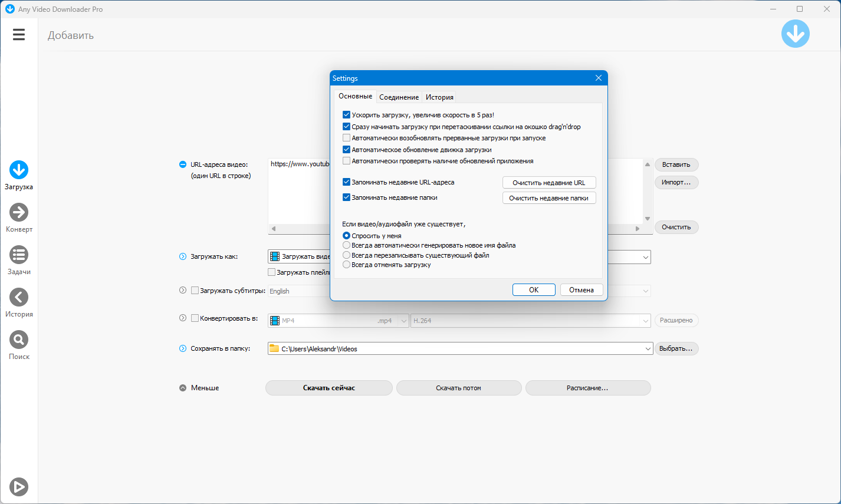
Task: Click the large blue download arrow icon
Action: [795, 34]
